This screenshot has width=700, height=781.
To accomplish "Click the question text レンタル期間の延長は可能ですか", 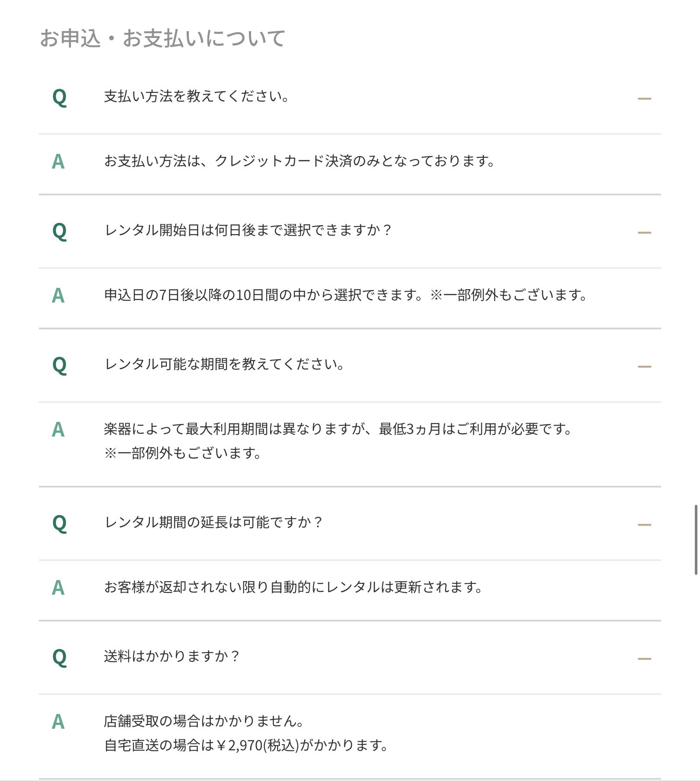I will click(x=214, y=523).
